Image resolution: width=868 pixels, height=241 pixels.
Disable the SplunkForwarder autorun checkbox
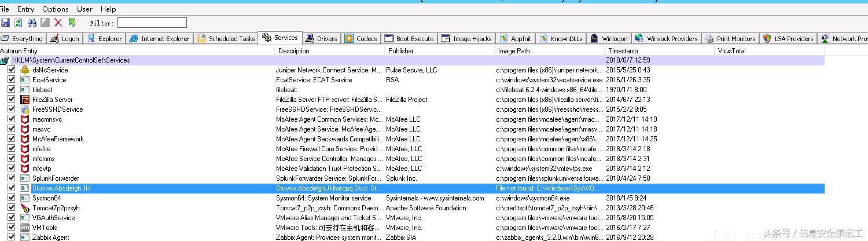tap(12, 178)
